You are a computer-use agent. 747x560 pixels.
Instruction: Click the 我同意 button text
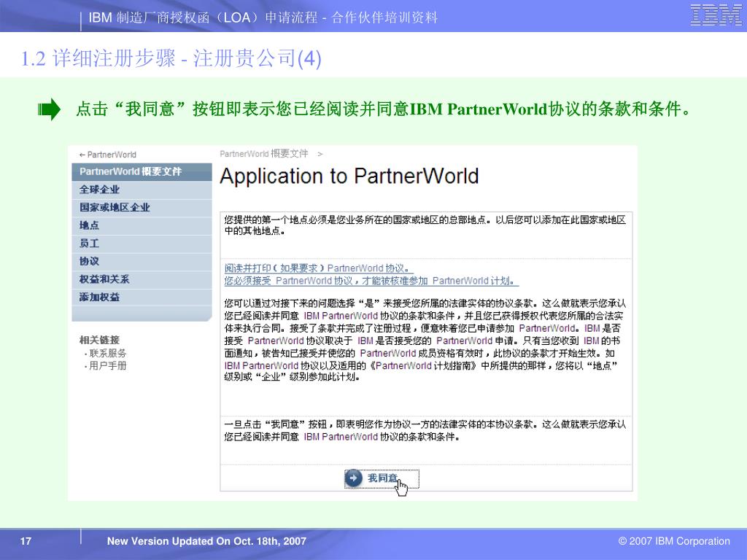(x=382, y=478)
